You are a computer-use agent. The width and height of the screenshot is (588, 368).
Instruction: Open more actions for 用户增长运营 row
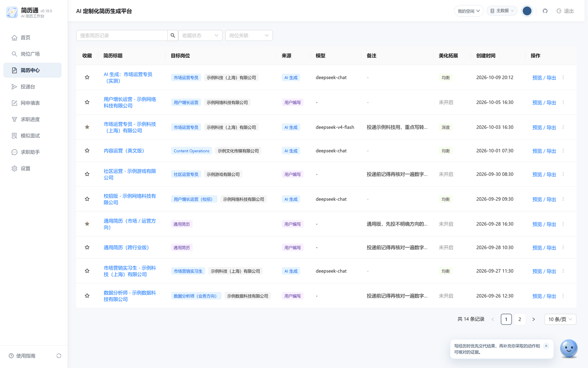563,102
